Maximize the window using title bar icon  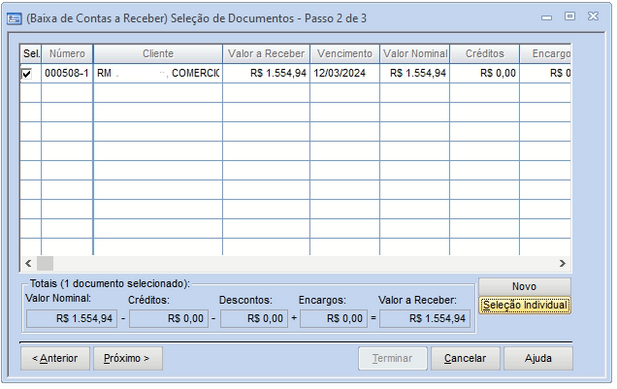(569, 16)
